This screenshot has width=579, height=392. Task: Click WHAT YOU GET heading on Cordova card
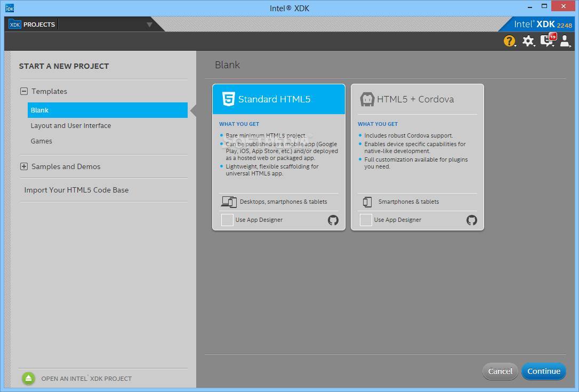pyautogui.click(x=377, y=124)
